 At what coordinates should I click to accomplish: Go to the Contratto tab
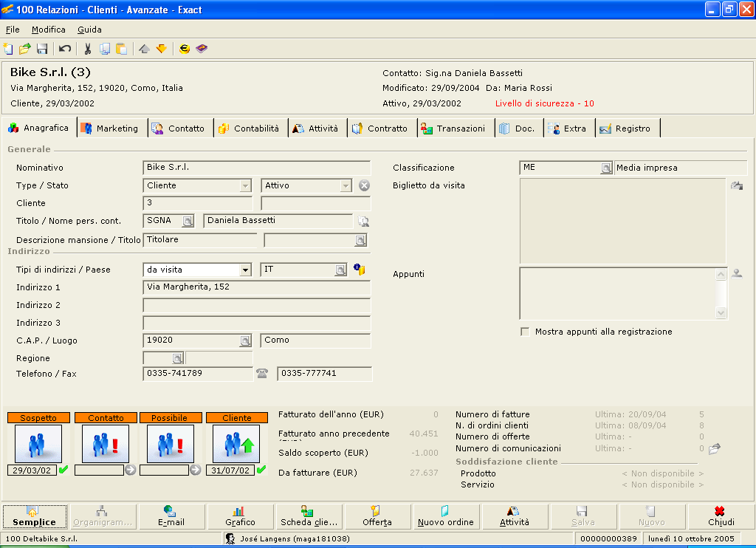click(x=381, y=129)
